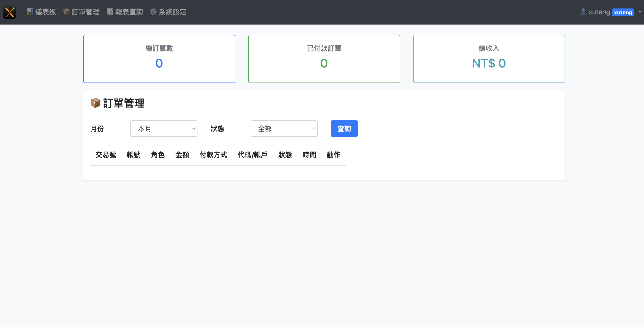
Task: Click the package icon next to 訂單管理
Action: 66,12
